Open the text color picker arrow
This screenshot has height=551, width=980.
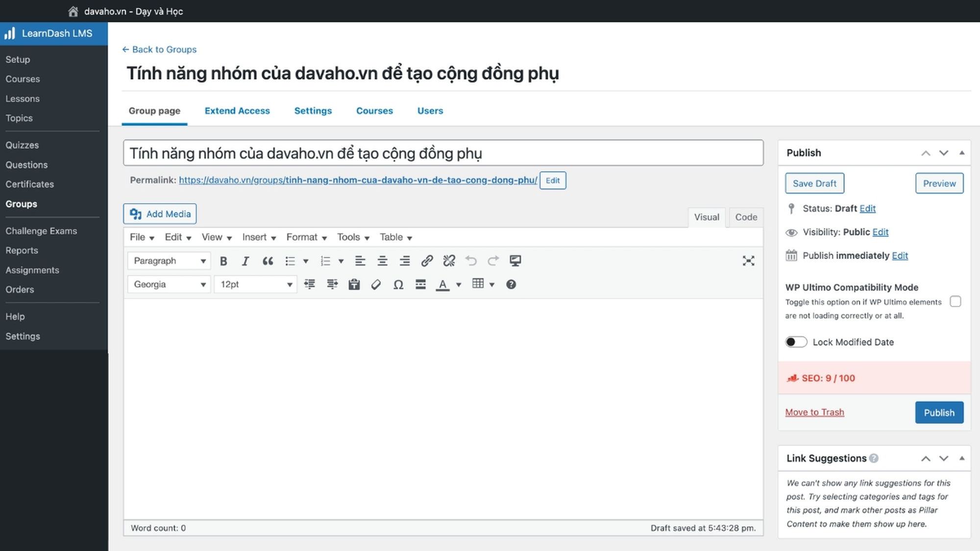[459, 285]
